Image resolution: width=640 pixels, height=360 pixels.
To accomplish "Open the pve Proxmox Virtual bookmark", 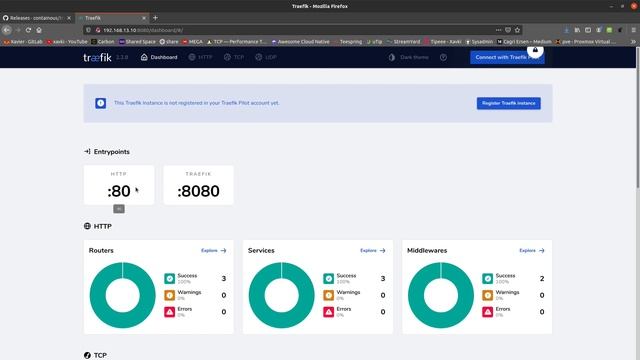I will (x=585, y=42).
